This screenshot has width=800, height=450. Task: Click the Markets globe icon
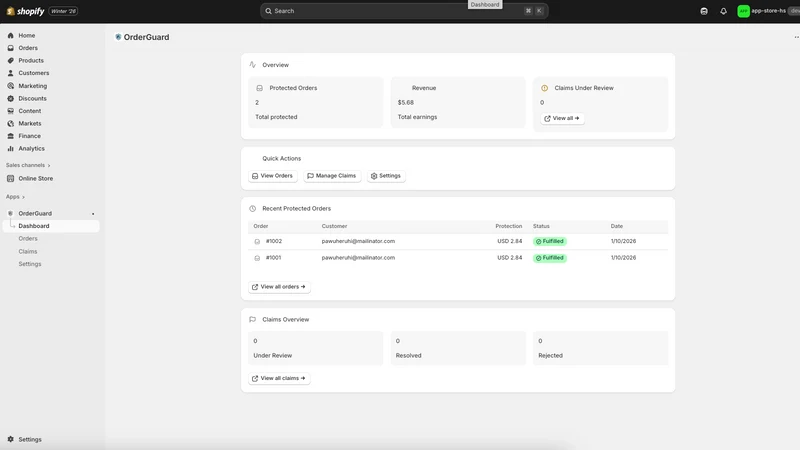click(x=11, y=123)
